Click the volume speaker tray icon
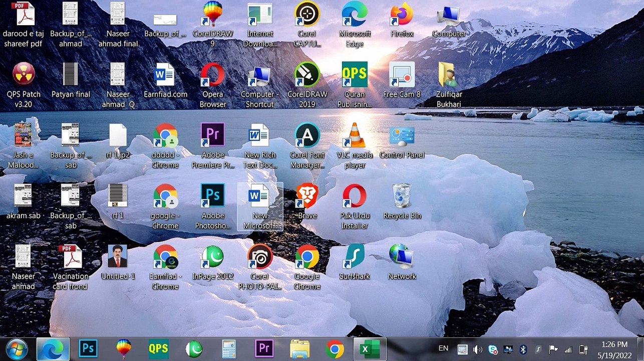The width and height of the screenshot is (644, 361). click(x=477, y=349)
